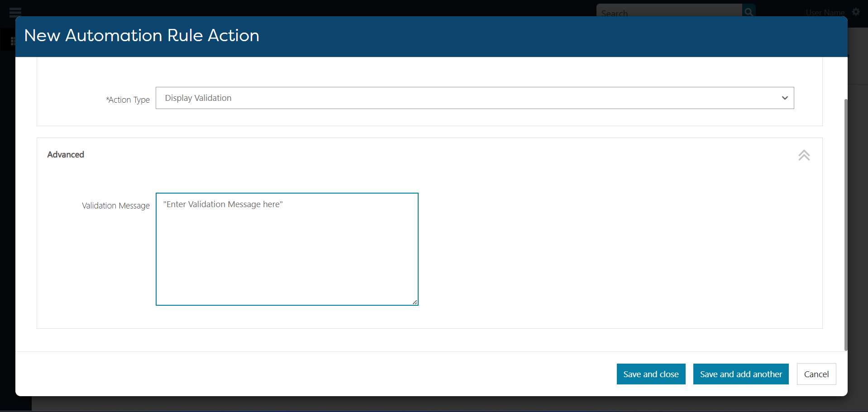The image size is (868, 412).
Task: Collapse Advanced section using the double-chevron icon
Action: [x=804, y=155]
